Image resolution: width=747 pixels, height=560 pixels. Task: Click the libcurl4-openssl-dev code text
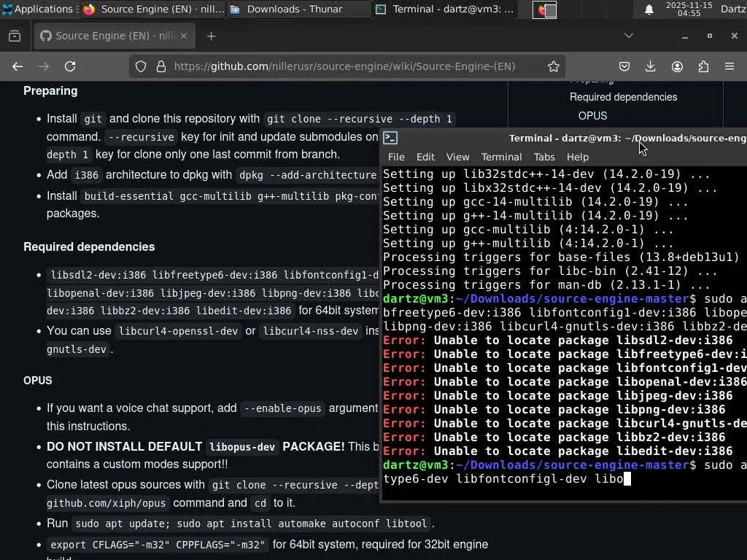178,331
